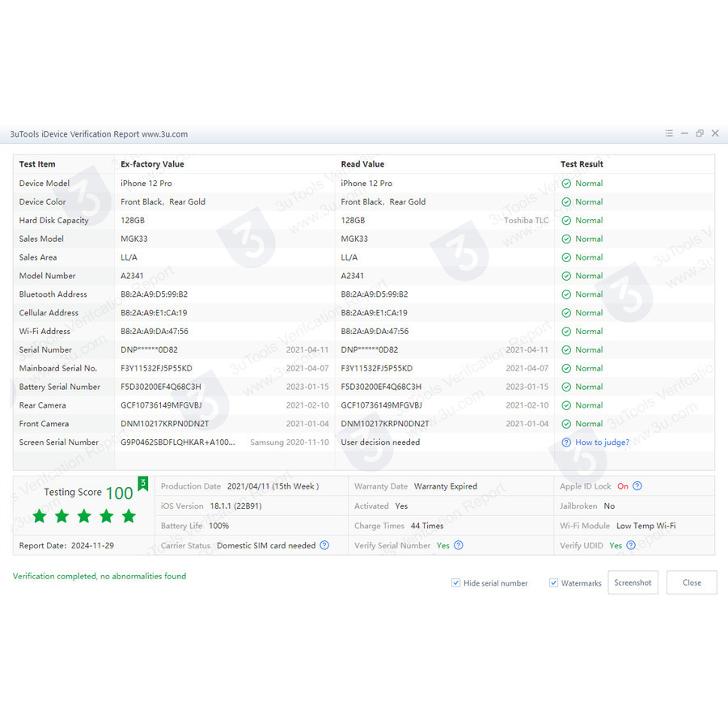Image resolution: width=728 pixels, height=728 pixels.
Task: Click the Test Item column header
Action: pyautogui.click(x=38, y=164)
